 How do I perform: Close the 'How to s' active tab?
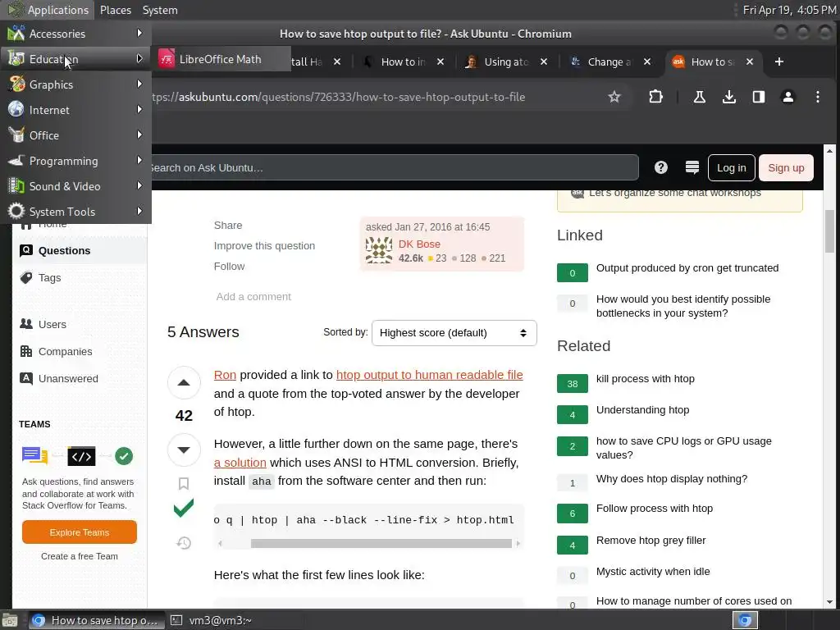750,62
